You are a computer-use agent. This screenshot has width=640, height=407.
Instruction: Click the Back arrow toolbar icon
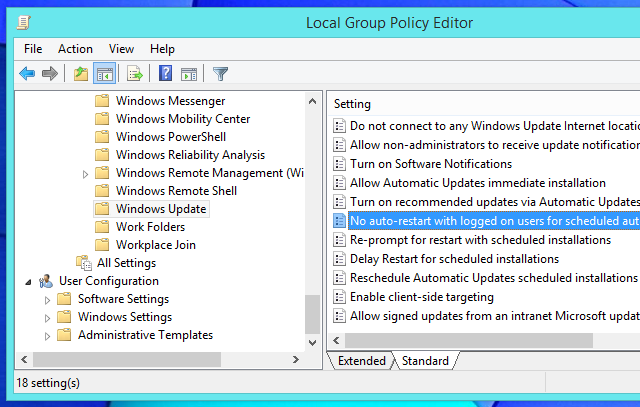point(27,74)
